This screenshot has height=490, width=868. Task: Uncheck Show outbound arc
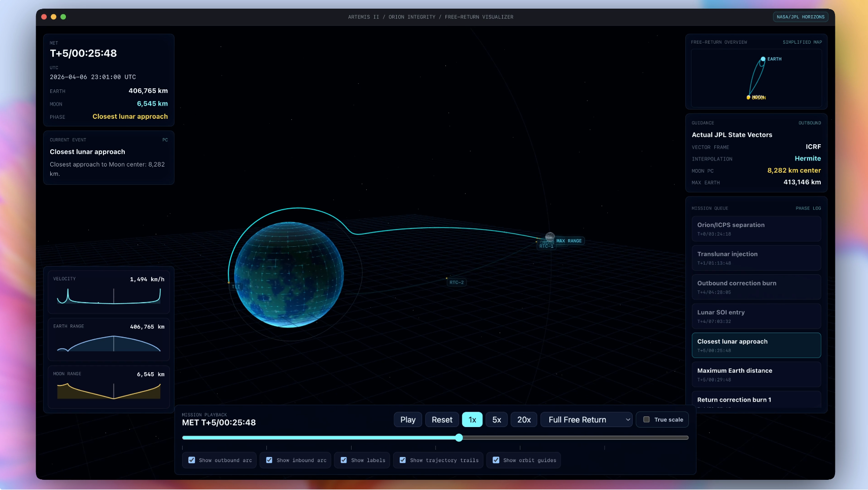[192, 460]
